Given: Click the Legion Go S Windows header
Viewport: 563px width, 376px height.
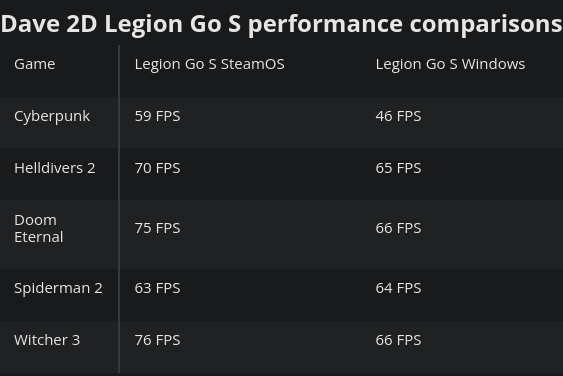Looking at the screenshot, I should point(450,65).
